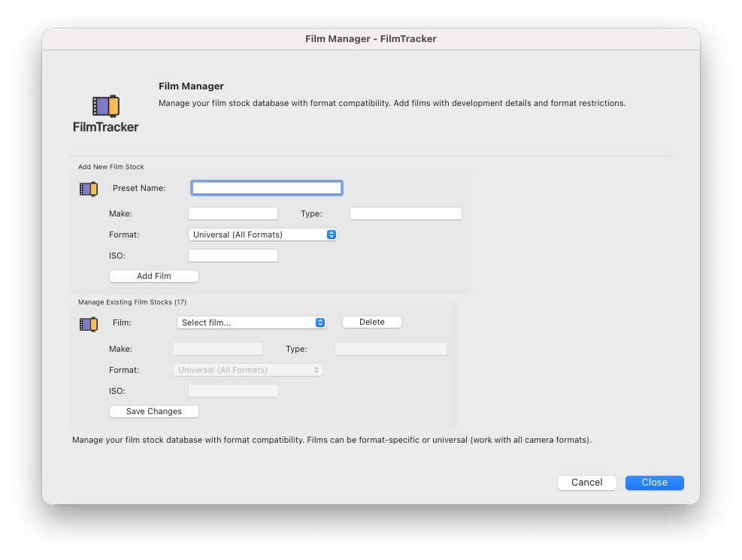742x560 pixels.
Task: Click the Make field under Add New Film Stock
Action: [232, 213]
